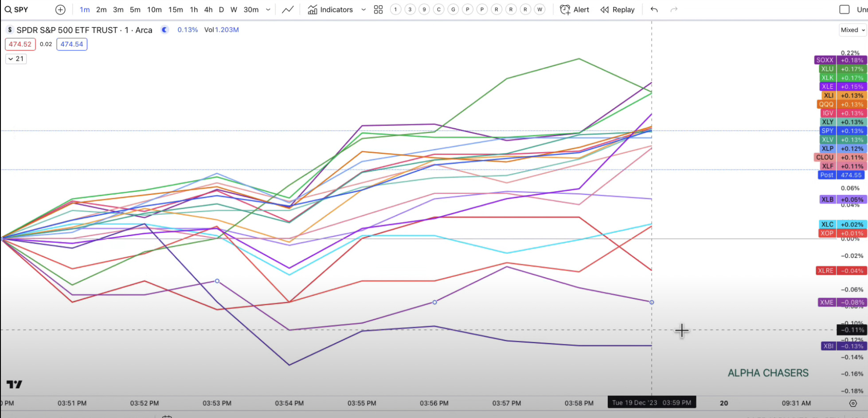Click the XME -0.08% scale label

click(842, 302)
